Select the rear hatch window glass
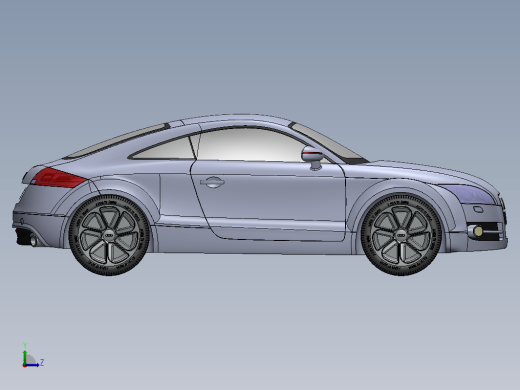This screenshot has height=390, width=520. pos(117,141)
